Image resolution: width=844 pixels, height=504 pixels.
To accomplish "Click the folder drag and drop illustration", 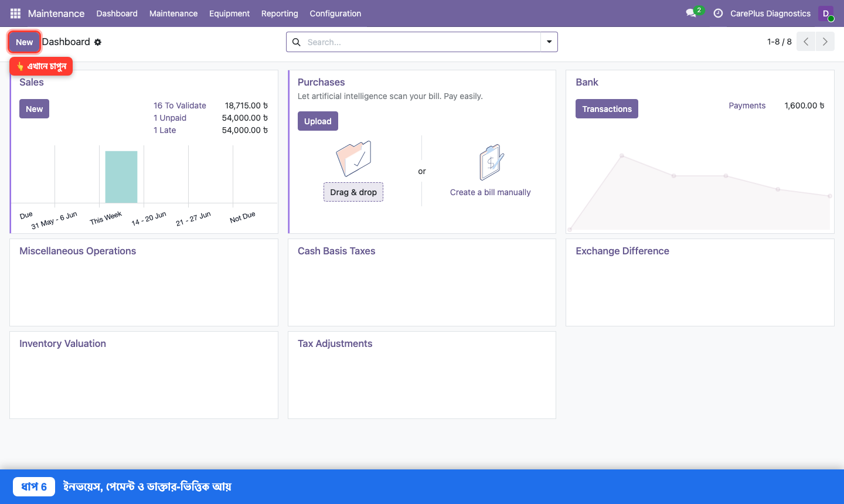I will click(x=353, y=159).
